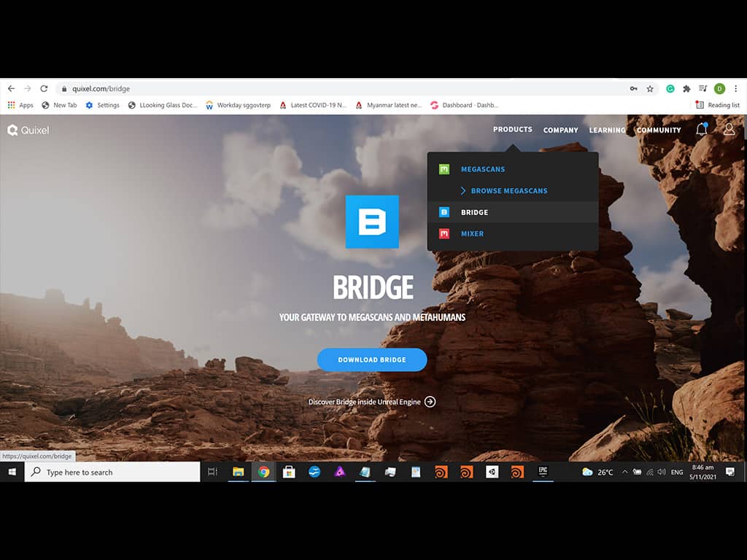Screen dimensions: 747x560
Task: Open weather widget showing 26°C
Action: click(x=597, y=472)
